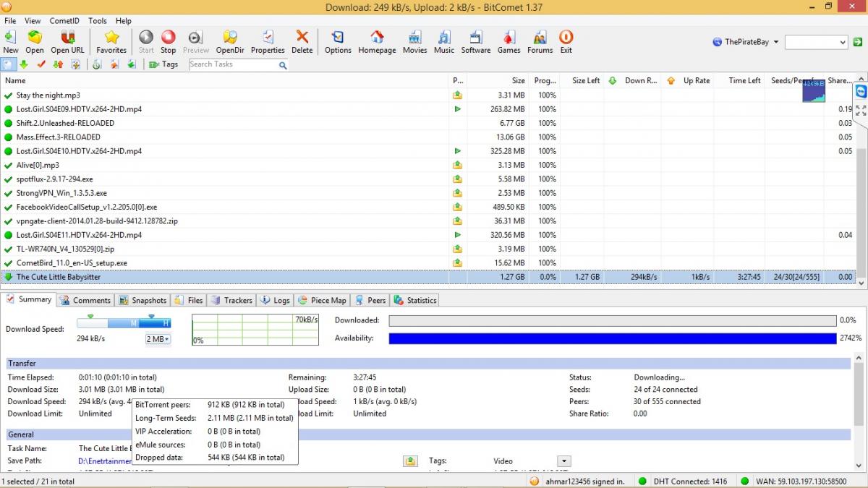Click the Download Speed M/H slider bar

pyautogui.click(x=124, y=322)
